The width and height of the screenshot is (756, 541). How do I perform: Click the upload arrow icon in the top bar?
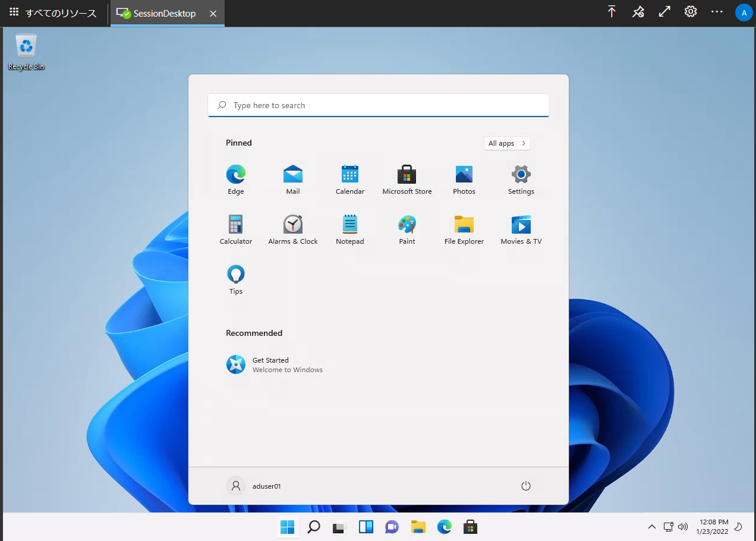(612, 11)
